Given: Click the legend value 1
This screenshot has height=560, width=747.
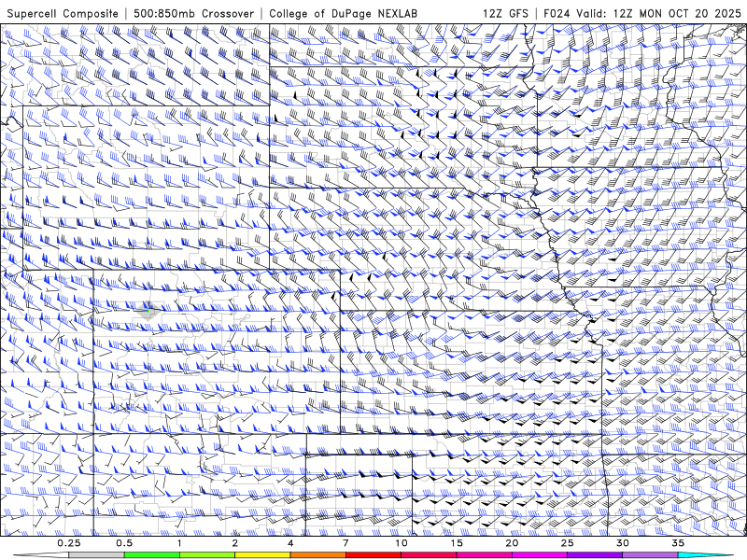Looking at the screenshot, I should 179,543.
